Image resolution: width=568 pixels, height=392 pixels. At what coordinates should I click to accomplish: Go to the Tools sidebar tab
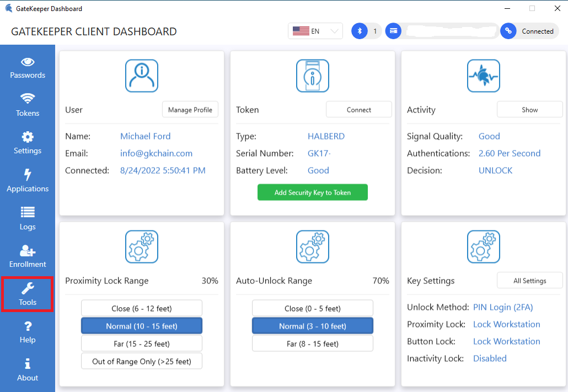point(28,295)
